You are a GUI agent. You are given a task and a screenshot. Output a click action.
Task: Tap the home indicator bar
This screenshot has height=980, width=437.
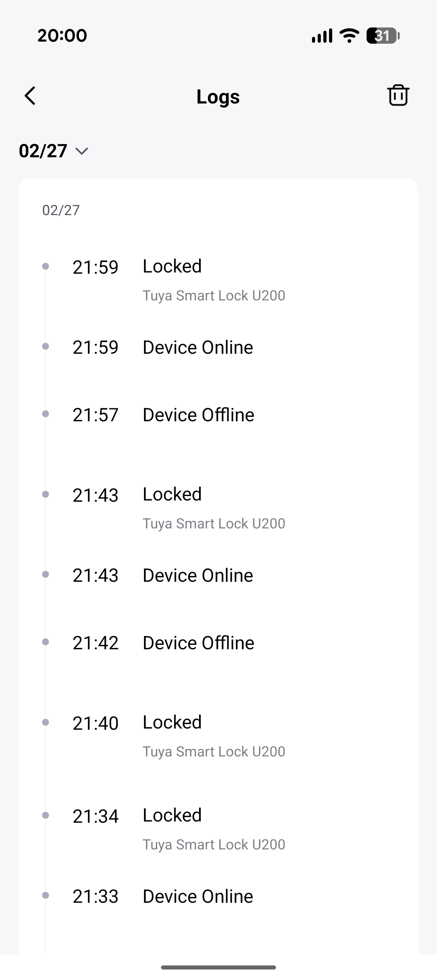[x=218, y=967]
